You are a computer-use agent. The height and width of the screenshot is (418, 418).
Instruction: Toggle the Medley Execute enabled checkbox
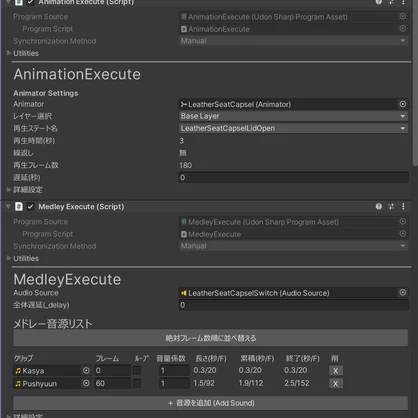pyautogui.click(x=30, y=207)
